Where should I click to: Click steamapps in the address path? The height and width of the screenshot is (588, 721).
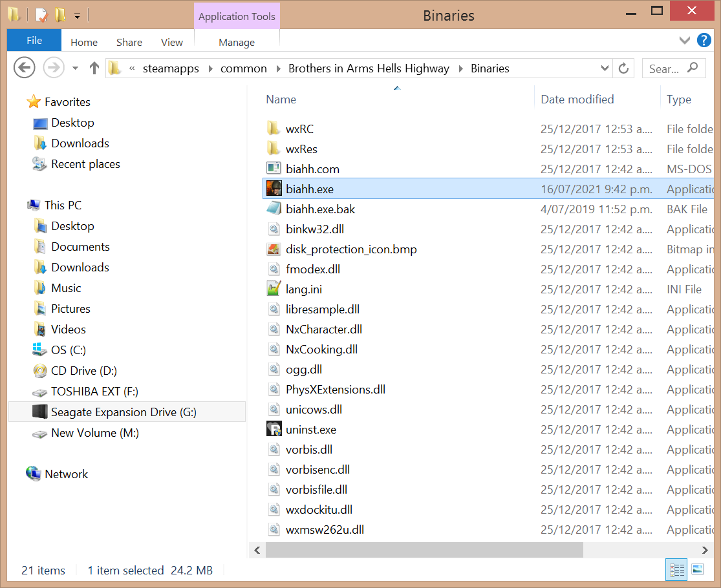pyautogui.click(x=171, y=68)
